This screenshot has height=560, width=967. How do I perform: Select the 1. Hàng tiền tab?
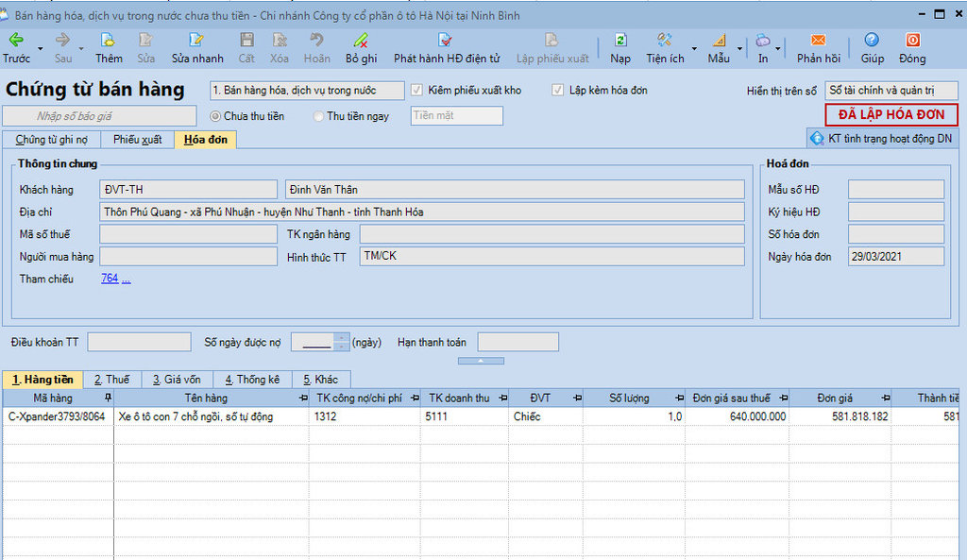[x=42, y=380]
